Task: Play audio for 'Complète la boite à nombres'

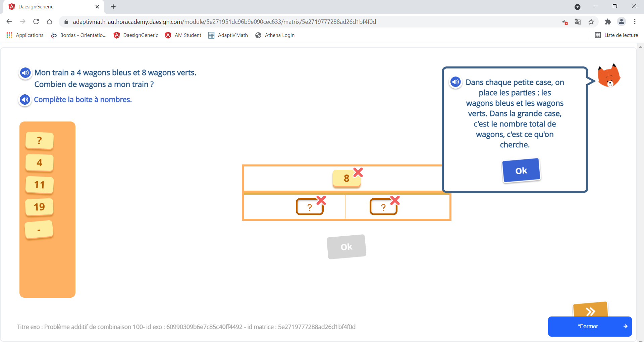Action: click(x=25, y=100)
